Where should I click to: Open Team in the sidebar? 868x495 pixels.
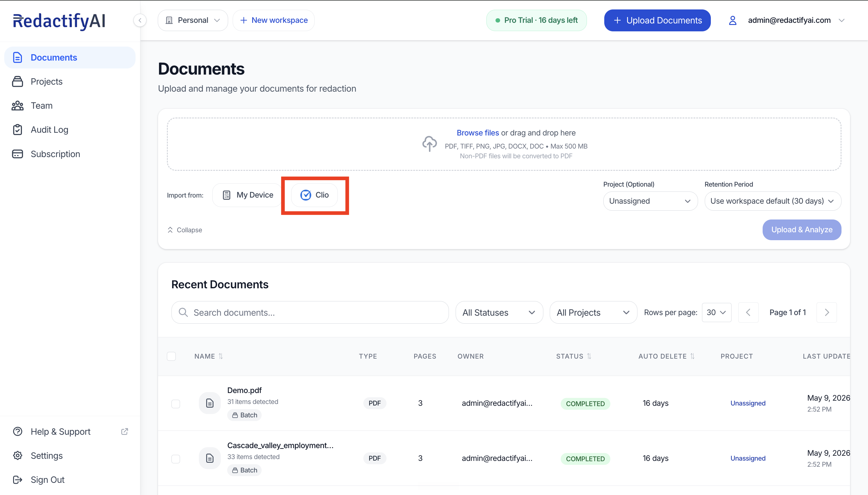(x=70, y=106)
